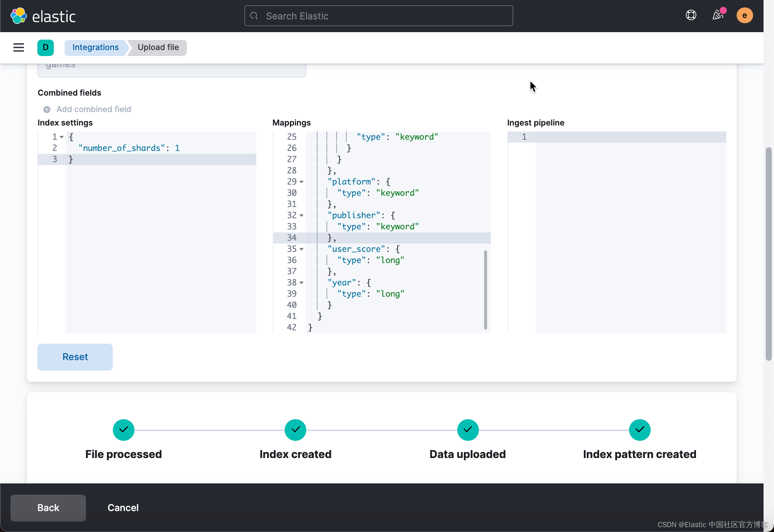Go to the Integrations breadcrumb
Screen dimensions: 774x532
tap(95, 47)
